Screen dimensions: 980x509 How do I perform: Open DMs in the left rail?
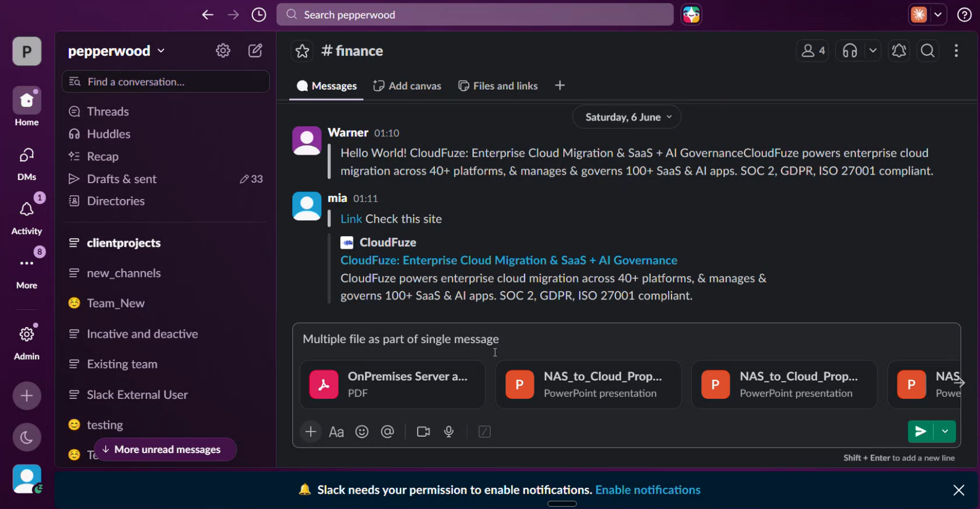pyautogui.click(x=27, y=164)
